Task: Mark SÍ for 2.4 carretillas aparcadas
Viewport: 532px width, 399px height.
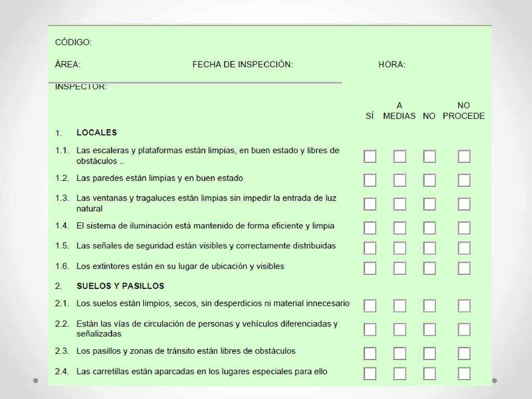Action: click(x=370, y=374)
